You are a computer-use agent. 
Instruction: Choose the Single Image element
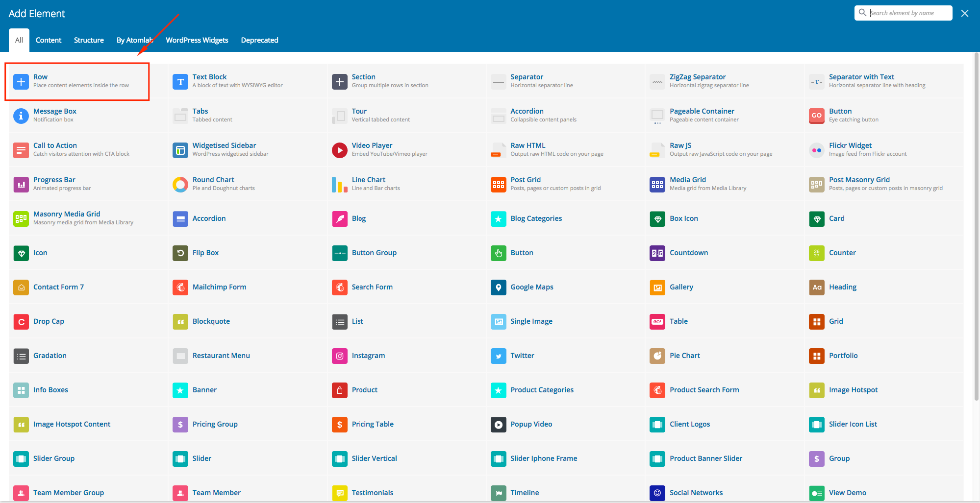[566, 321]
